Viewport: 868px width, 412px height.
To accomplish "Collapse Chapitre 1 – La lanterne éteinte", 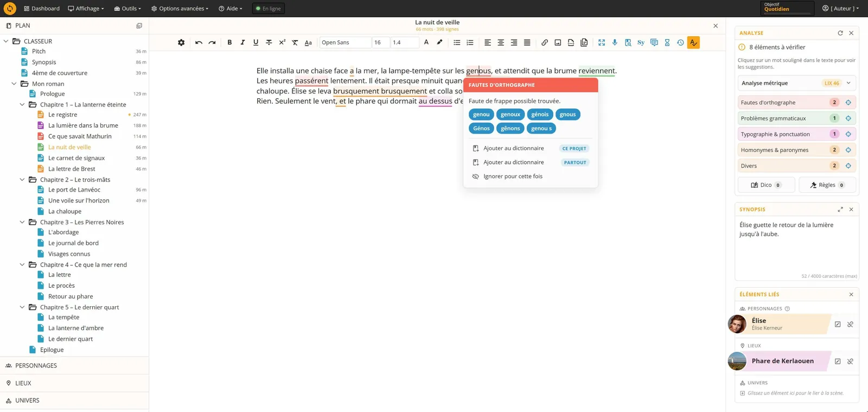I will coord(22,105).
